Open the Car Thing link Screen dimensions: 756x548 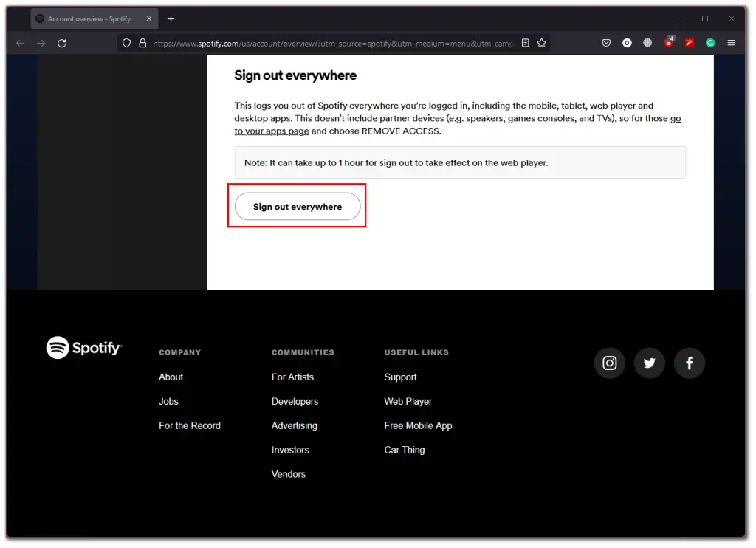(x=405, y=451)
